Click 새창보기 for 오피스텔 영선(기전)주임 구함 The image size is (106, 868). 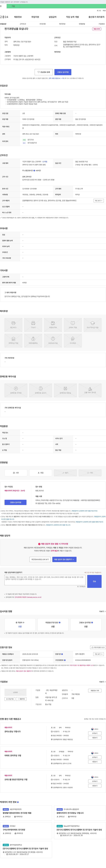pos(95,786)
